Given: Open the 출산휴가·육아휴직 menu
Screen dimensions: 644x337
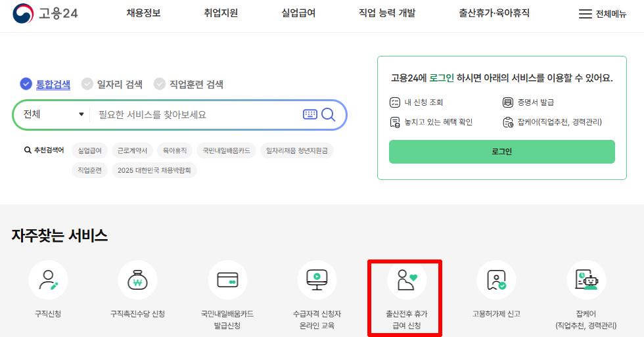Looking at the screenshot, I should 494,13.
